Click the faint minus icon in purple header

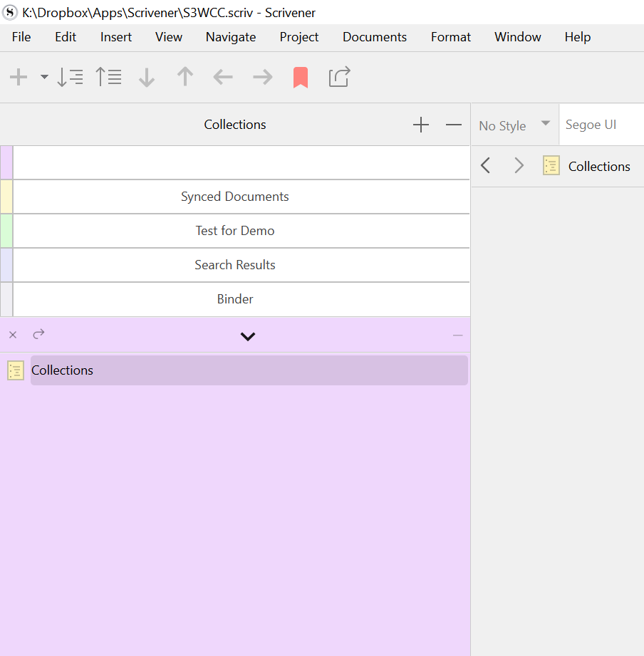(x=458, y=335)
